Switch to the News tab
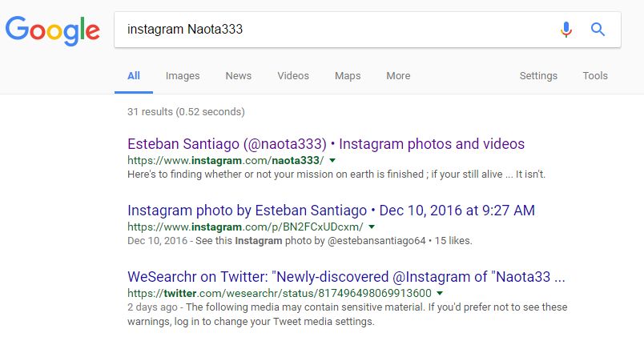Image resolution: width=644 pixels, height=337 pixels. 239,76
